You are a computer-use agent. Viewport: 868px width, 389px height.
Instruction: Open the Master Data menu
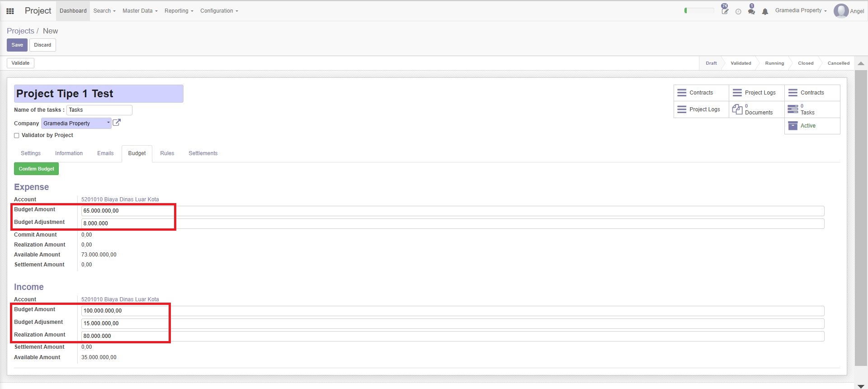pyautogui.click(x=140, y=11)
